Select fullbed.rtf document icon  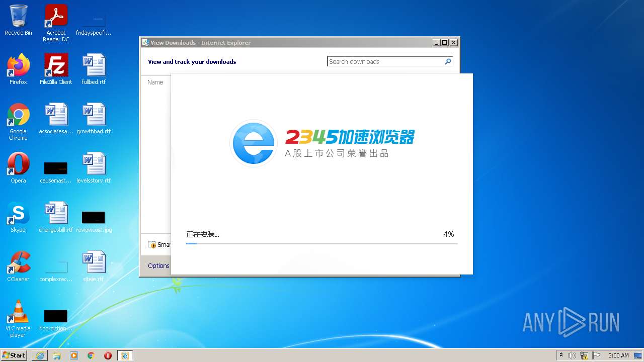pyautogui.click(x=94, y=69)
